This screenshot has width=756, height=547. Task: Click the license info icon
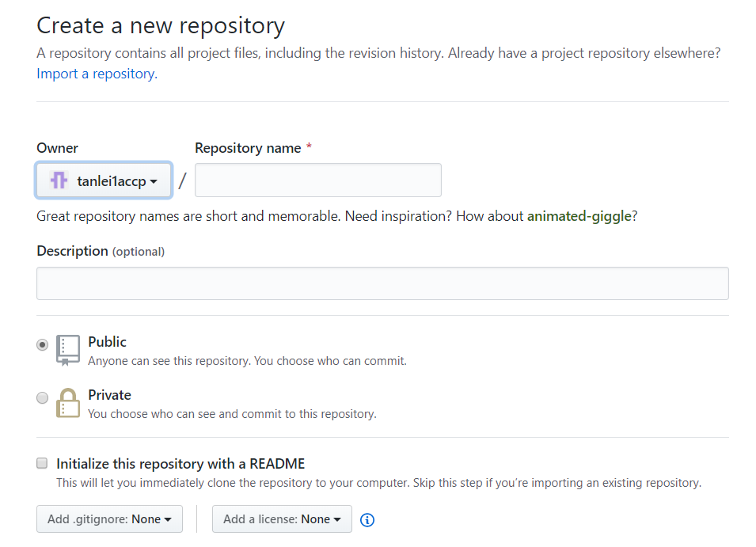coord(367,520)
